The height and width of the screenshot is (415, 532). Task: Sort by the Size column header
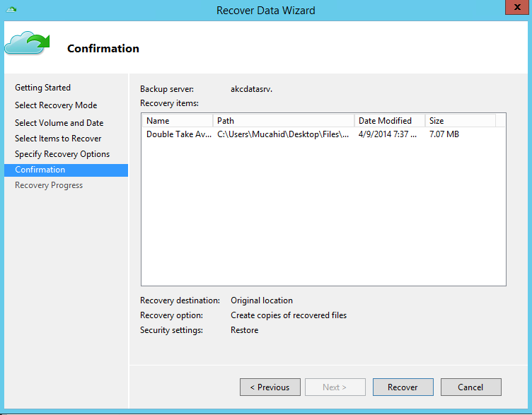(461, 121)
